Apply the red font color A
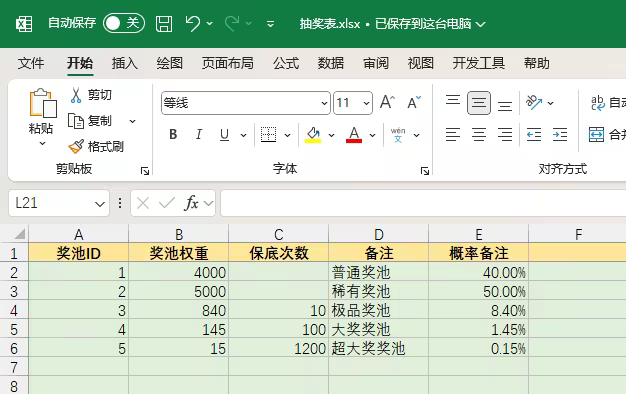 [x=354, y=135]
